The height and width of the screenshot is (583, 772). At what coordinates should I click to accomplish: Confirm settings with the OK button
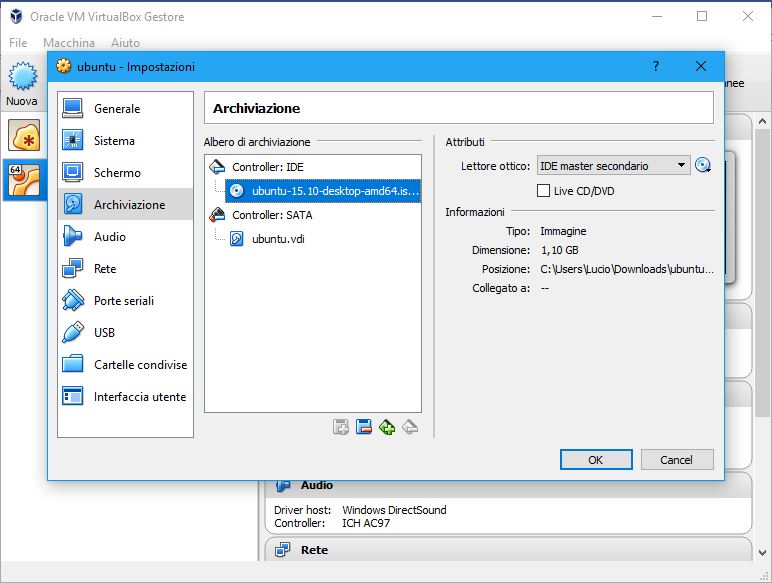(596, 459)
